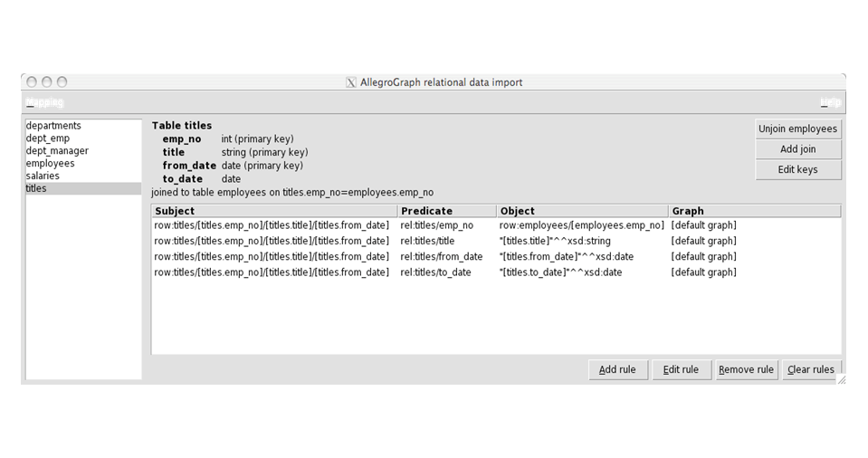Select dept_emp in the table list

[48, 138]
